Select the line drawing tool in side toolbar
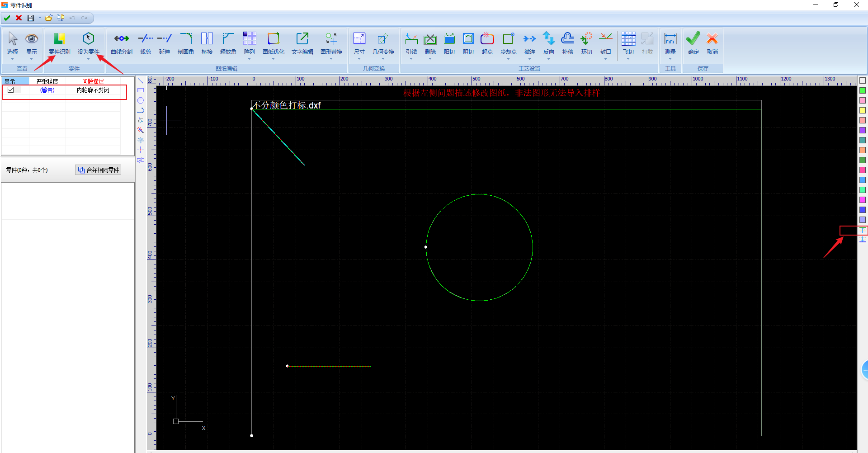 141,80
